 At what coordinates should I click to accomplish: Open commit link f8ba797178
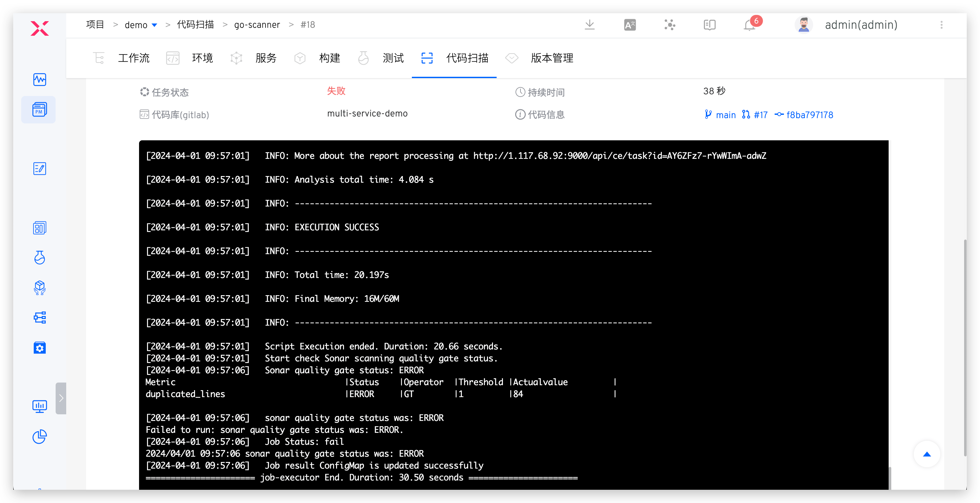[809, 115]
